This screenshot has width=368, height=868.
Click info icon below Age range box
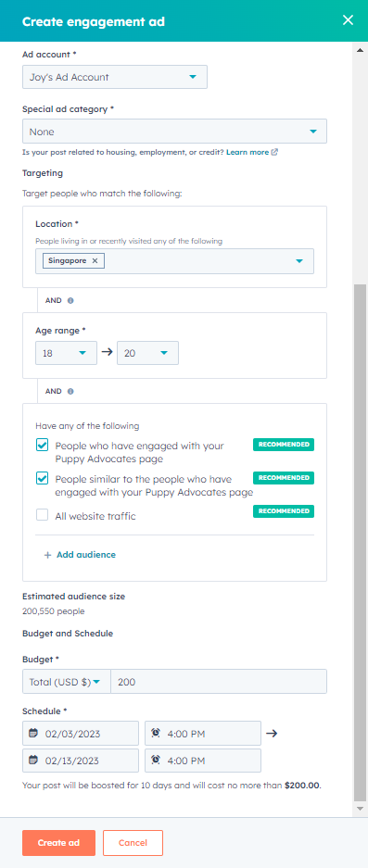coord(70,391)
